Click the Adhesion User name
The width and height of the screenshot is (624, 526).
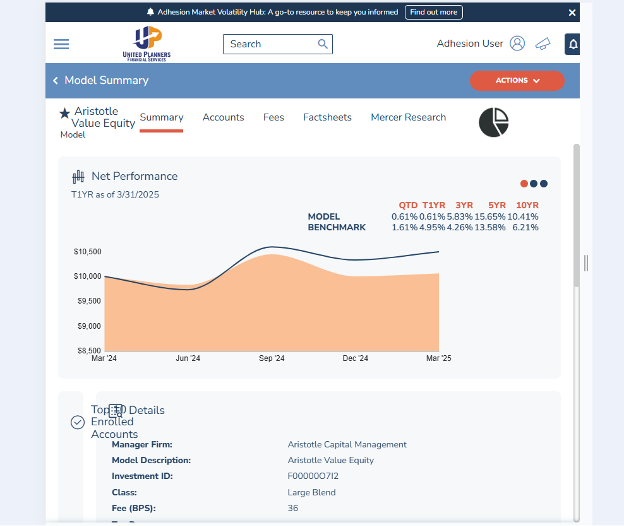coord(470,43)
